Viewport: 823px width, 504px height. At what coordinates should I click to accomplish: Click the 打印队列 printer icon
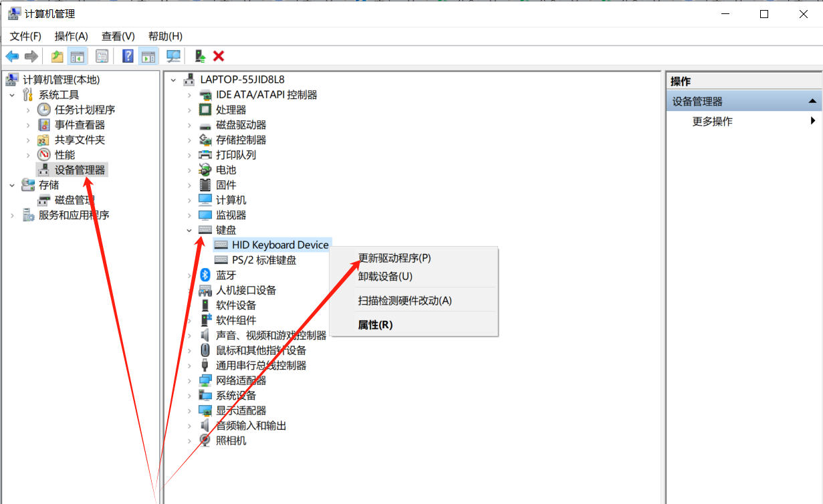[205, 155]
